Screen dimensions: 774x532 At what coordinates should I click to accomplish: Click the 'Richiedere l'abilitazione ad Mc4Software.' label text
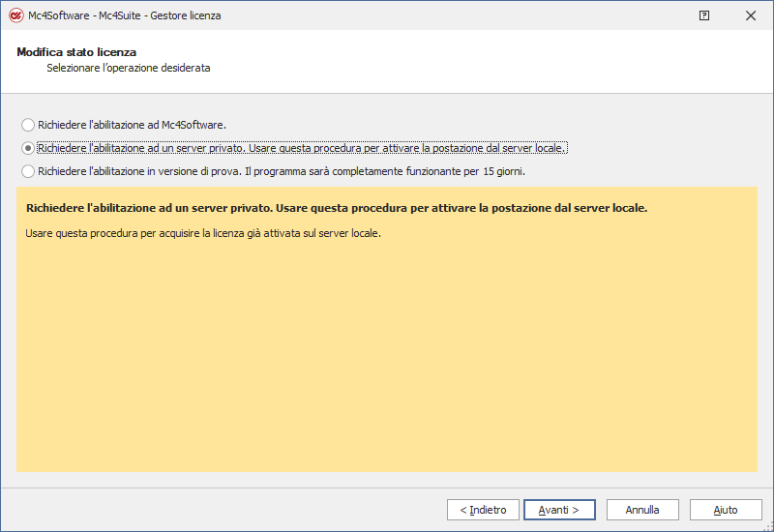click(132, 125)
